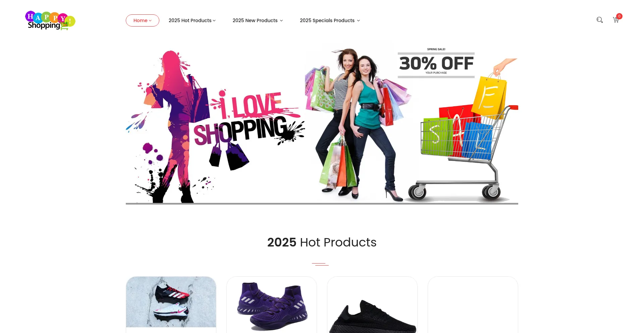This screenshot has height=333, width=644.
Task: Click the two women holding shopping bags
Action: pos(357,124)
